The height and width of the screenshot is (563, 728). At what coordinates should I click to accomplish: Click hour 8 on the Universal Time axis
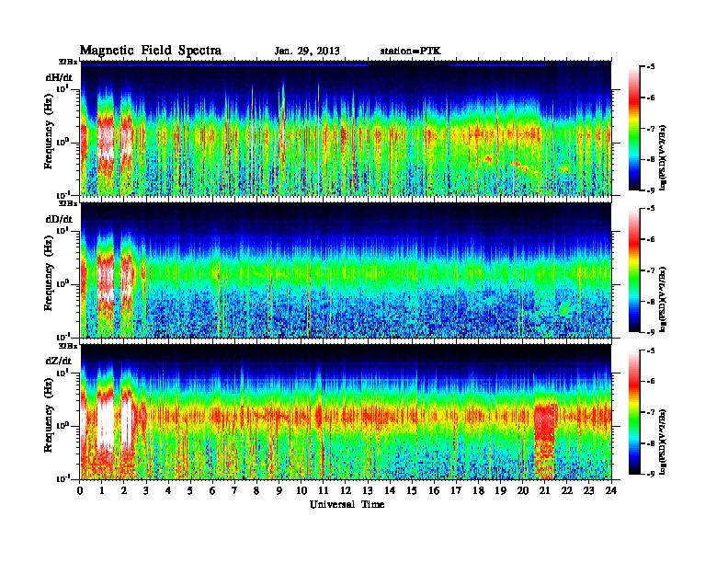pos(256,490)
